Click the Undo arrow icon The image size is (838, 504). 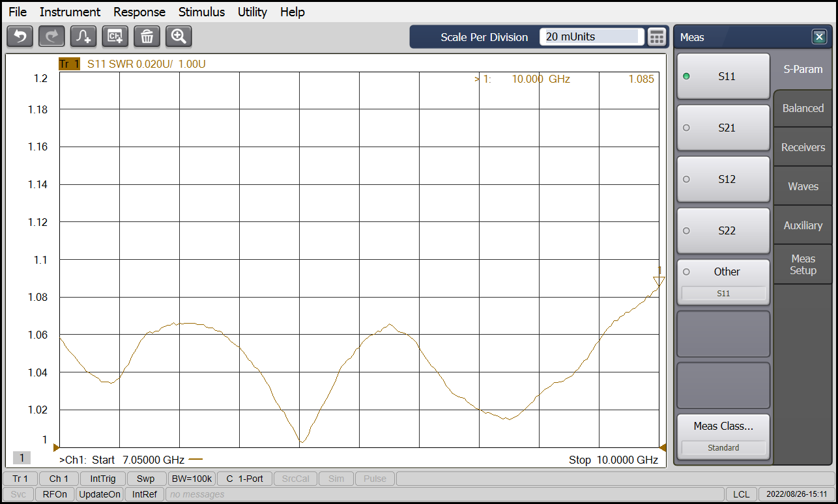tap(20, 36)
